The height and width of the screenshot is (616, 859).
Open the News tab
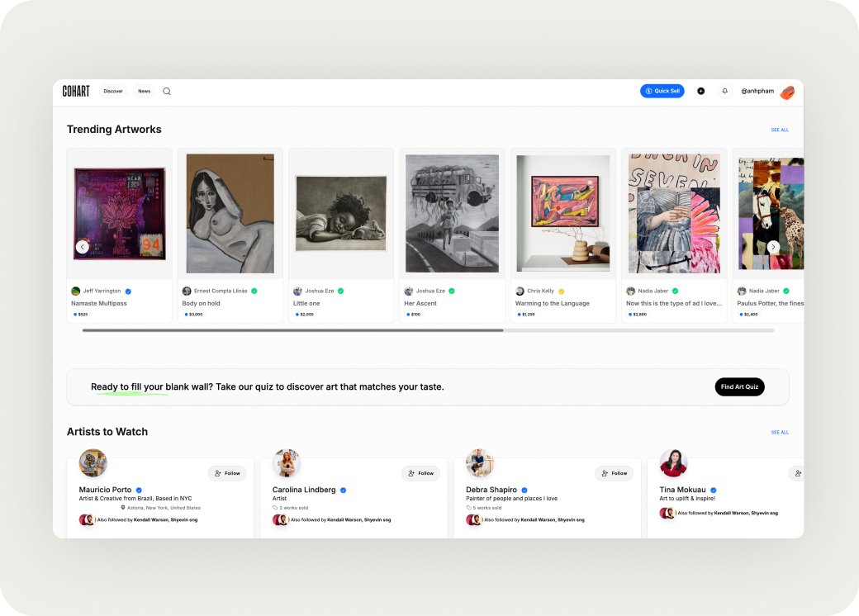click(144, 91)
